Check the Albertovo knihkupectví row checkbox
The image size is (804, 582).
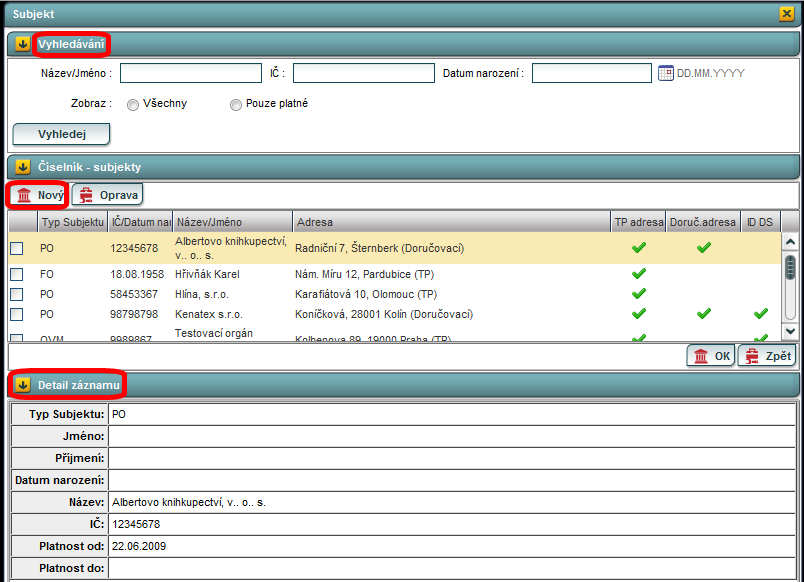(16, 248)
